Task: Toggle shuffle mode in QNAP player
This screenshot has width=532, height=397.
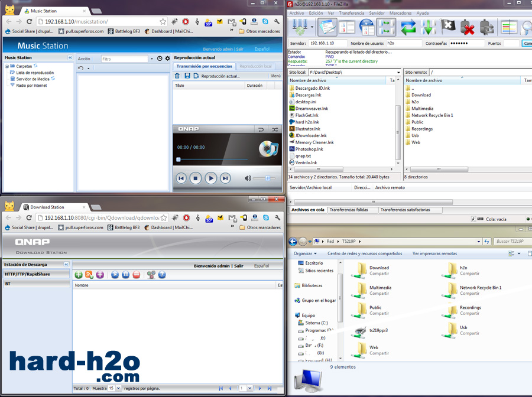Action: point(275,129)
